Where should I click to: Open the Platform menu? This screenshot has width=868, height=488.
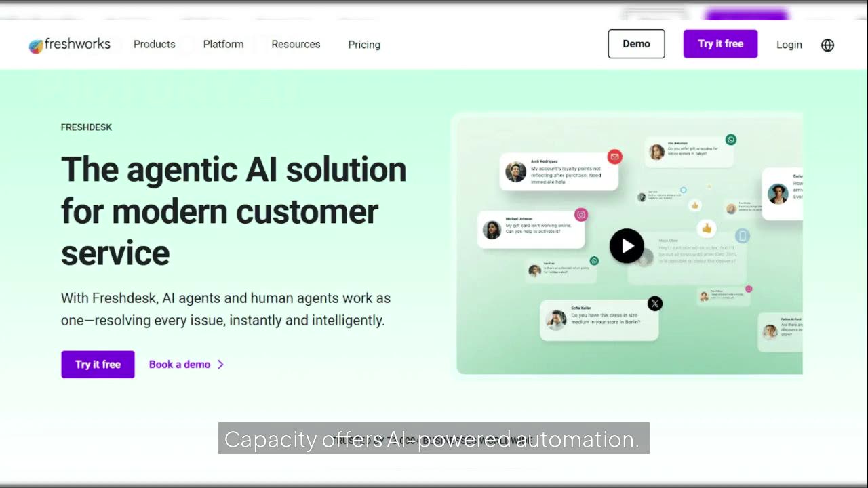(223, 44)
